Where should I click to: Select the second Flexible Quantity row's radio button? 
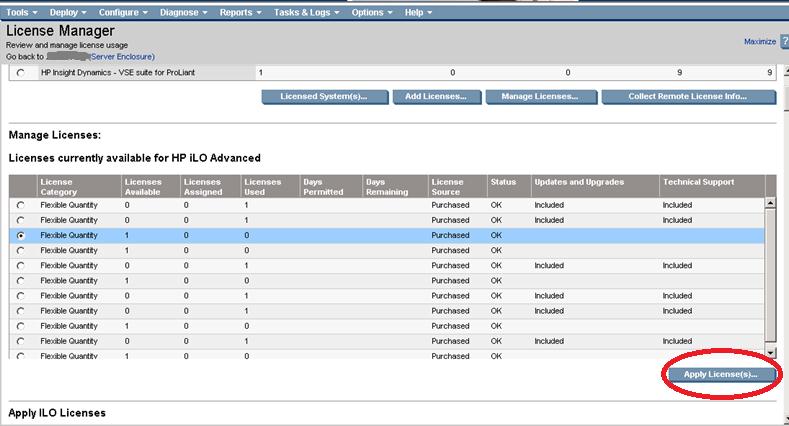tap(21, 220)
